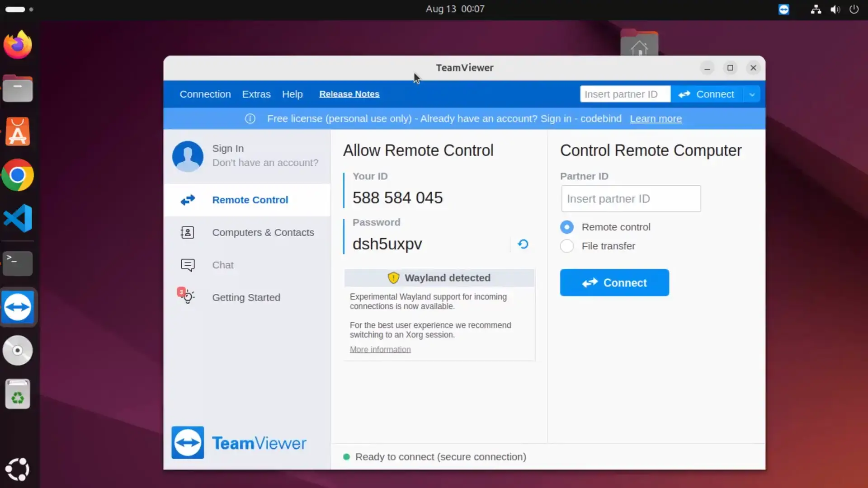Open the Trash from the dock
This screenshot has height=488, width=868.
pyautogui.click(x=18, y=394)
